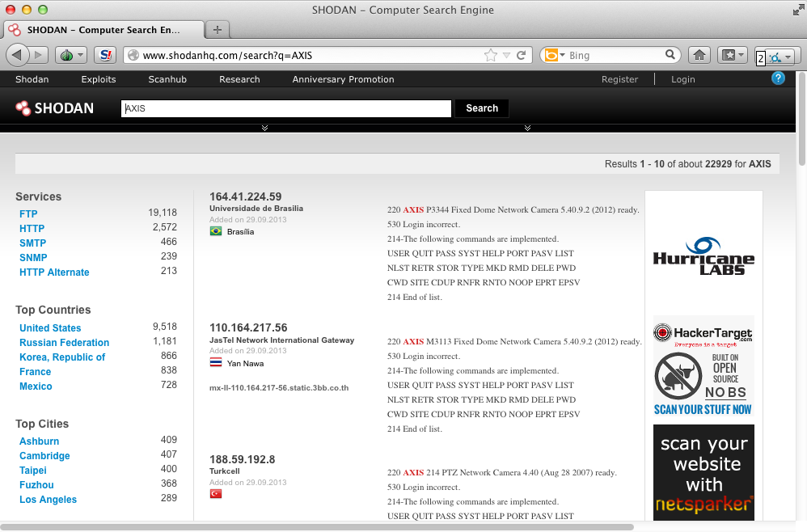The height and width of the screenshot is (532, 807).
Task: Filter results by Mexico
Action: (36, 386)
